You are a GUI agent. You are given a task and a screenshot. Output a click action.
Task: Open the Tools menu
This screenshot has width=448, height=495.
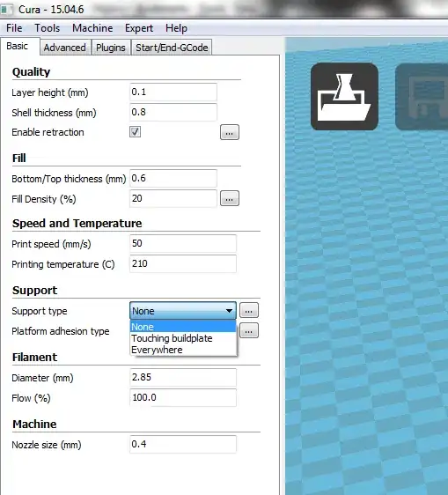[47, 28]
